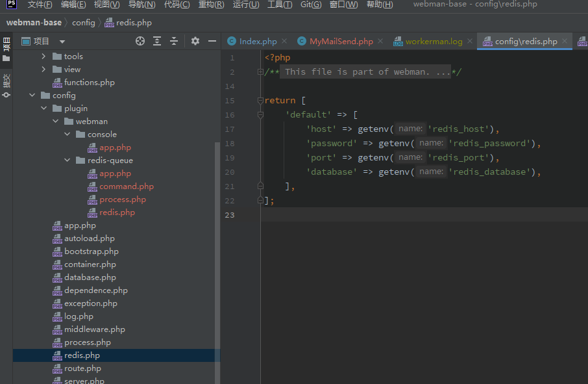Hide the project panel with minus icon
The height and width of the screenshot is (384, 588).
point(212,41)
